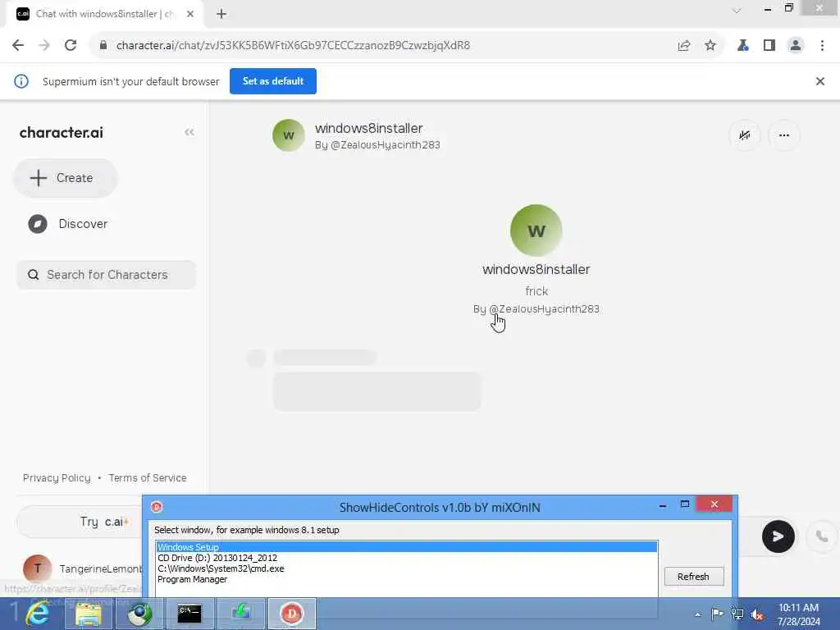This screenshot has width=840, height=630.
Task: Click the large windows8installer avatar
Action: [x=536, y=231]
